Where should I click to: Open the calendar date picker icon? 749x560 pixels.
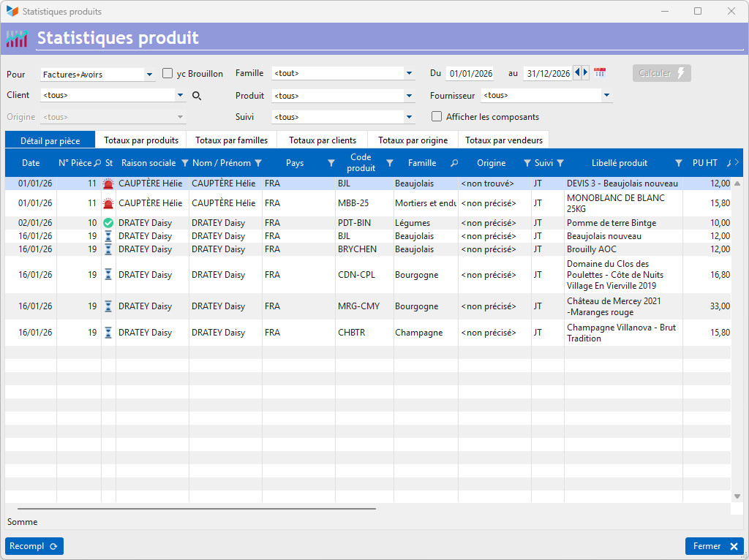click(600, 73)
